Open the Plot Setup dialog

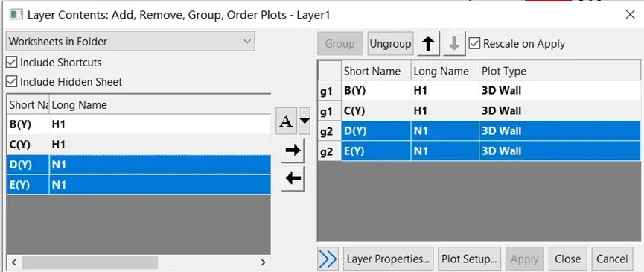coord(470,259)
